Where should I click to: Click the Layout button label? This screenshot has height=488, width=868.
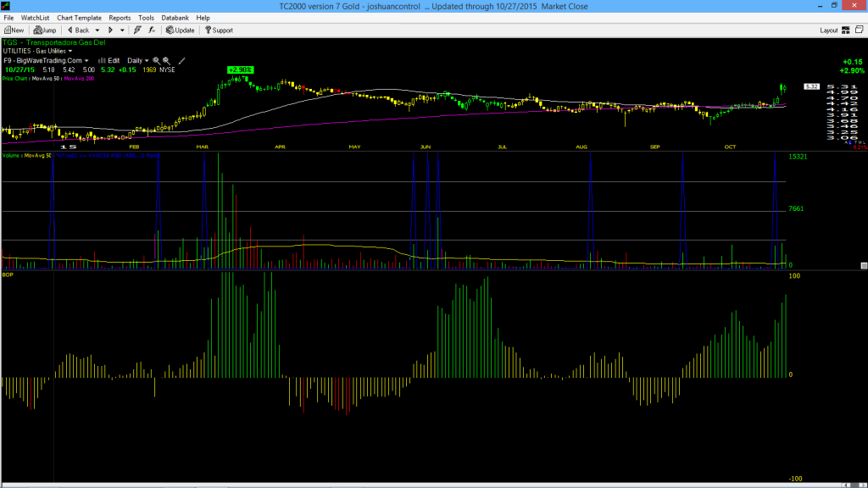[x=829, y=30]
